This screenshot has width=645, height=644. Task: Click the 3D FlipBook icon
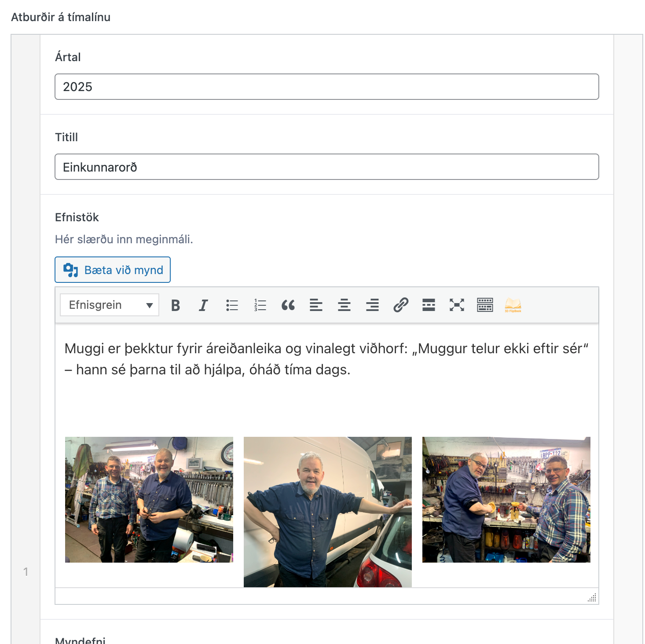pyautogui.click(x=513, y=305)
